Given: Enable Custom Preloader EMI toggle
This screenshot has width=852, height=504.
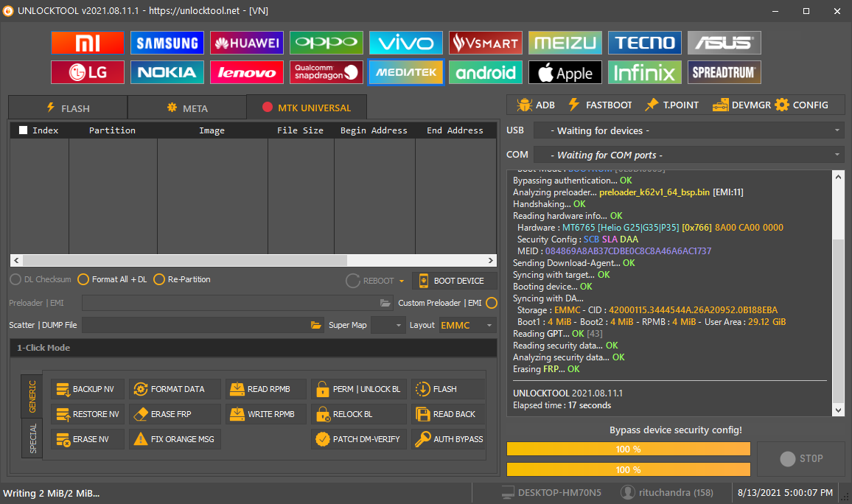Looking at the screenshot, I should (491, 303).
